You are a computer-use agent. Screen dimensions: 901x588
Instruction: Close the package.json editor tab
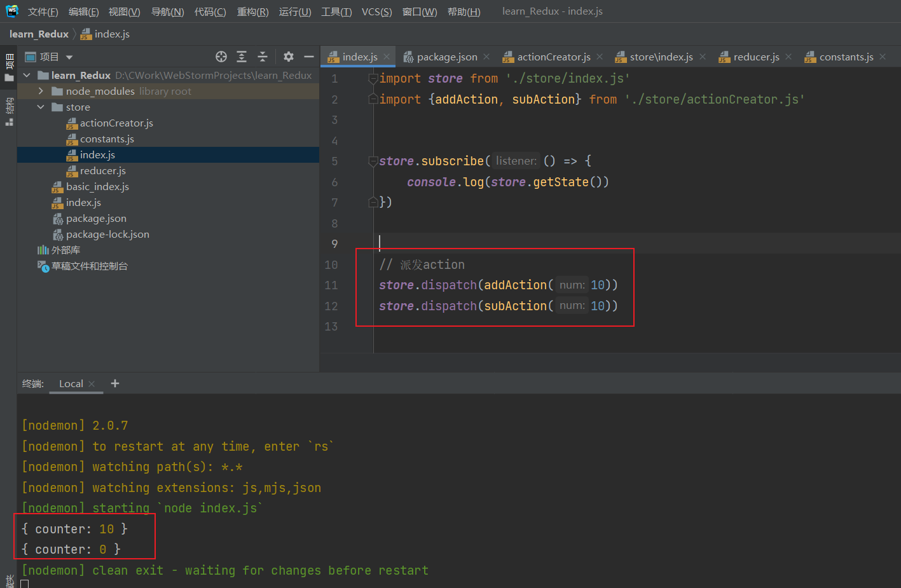click(486, 57)
